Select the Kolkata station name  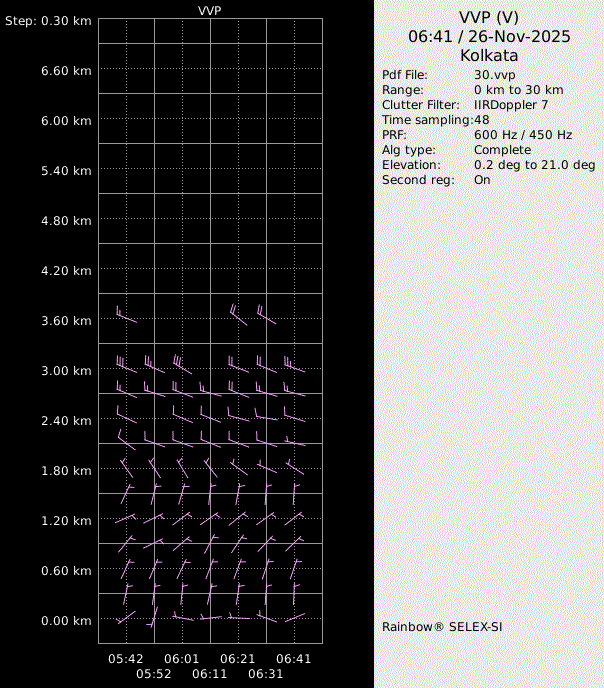489,56
